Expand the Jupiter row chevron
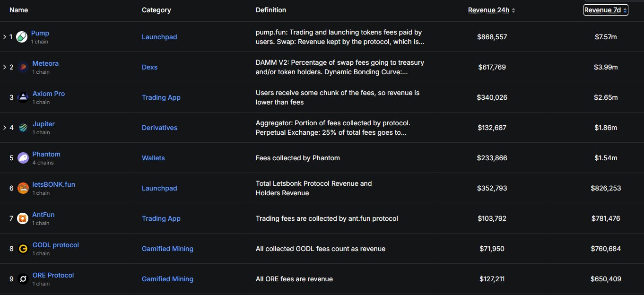The width and height of the screenshot is (644, 295). click(4, 128)
